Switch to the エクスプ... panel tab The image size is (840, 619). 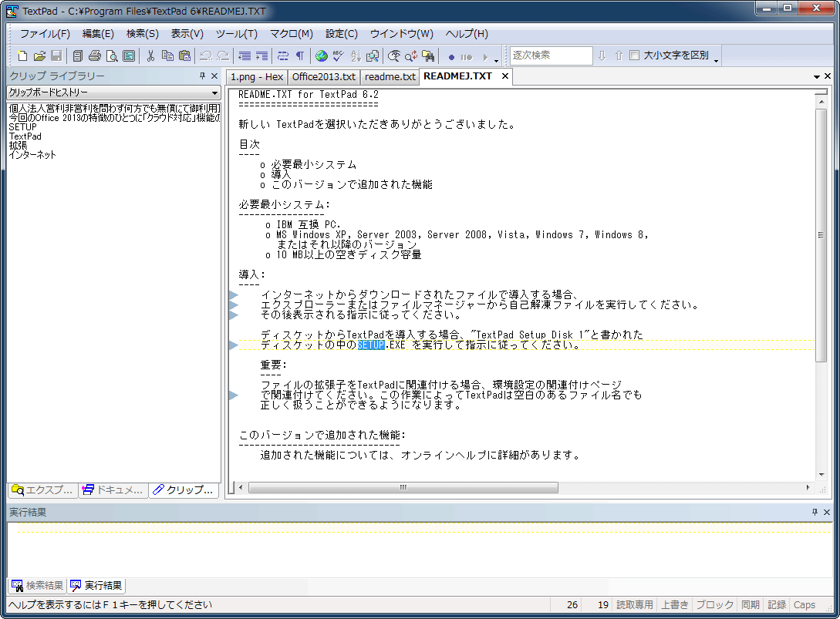coord(42,489)
